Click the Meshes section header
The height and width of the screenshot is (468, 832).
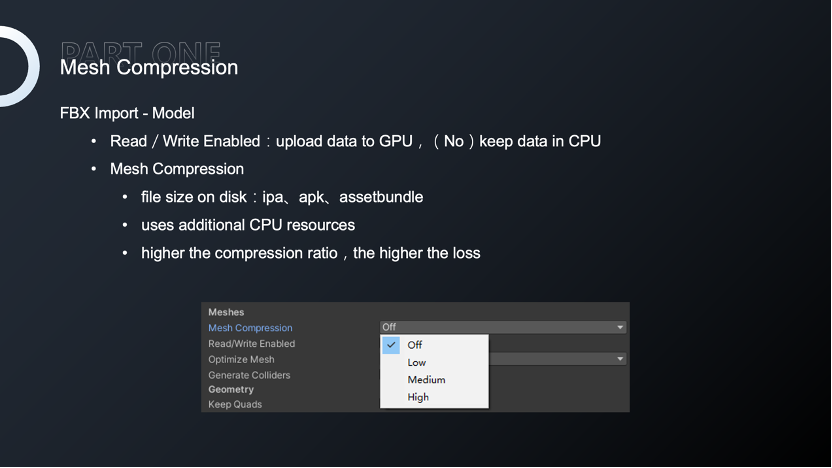(x=226, y=313)
